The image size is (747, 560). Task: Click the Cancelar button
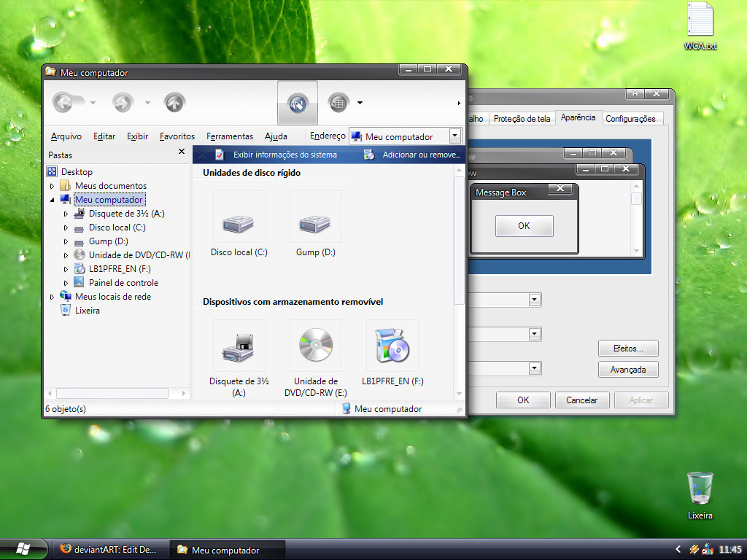point(581,400)
